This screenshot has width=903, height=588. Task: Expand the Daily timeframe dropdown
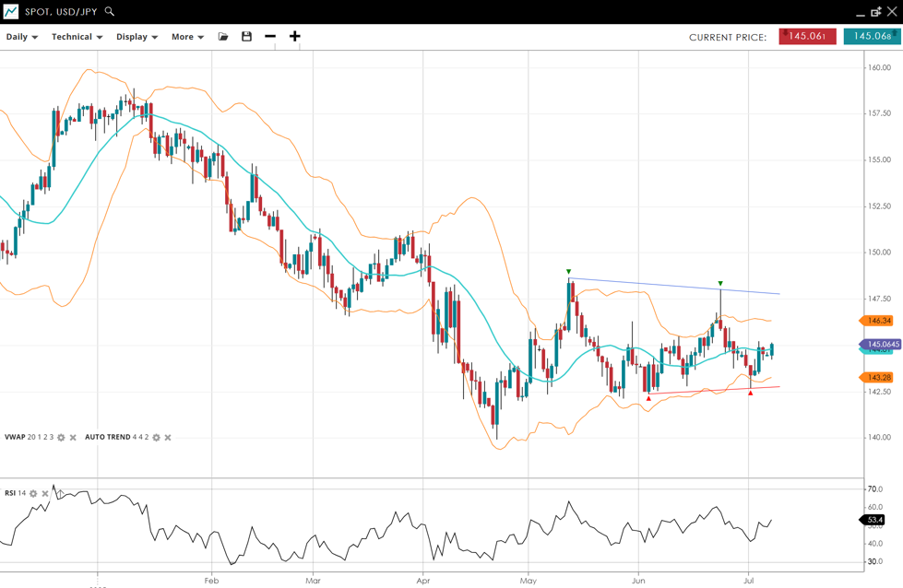[22, 37]
